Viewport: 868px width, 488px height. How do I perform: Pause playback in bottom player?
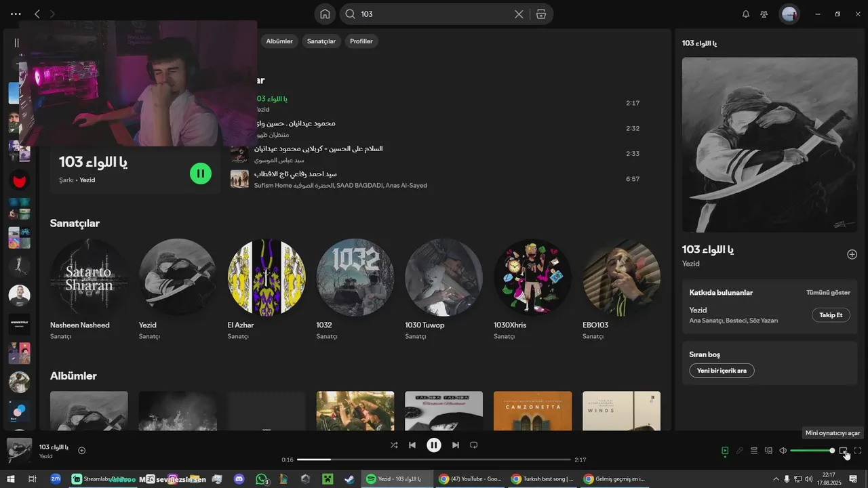434,445
